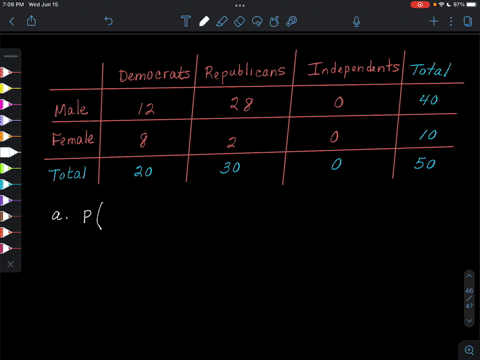The width and height of the screenshot is (480, 360).
Task: Select the Eraser tool
Action: click(x=239, y=22)
